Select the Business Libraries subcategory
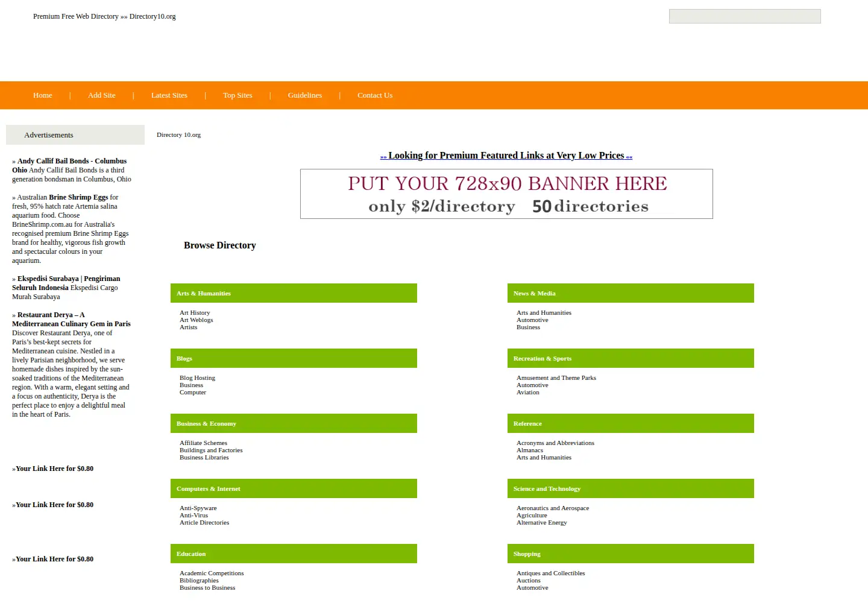The height and width of the screenshot is (603, 868). tap(204, 458)
